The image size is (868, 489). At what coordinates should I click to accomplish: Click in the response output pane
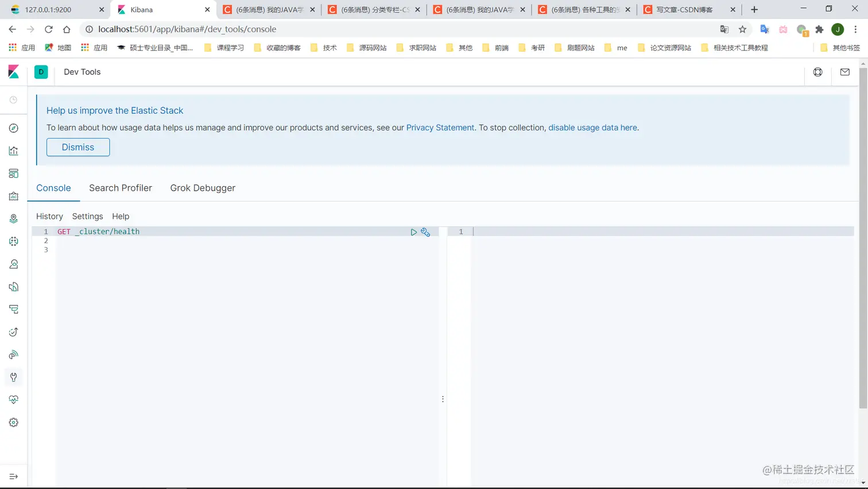pos(663,356)
